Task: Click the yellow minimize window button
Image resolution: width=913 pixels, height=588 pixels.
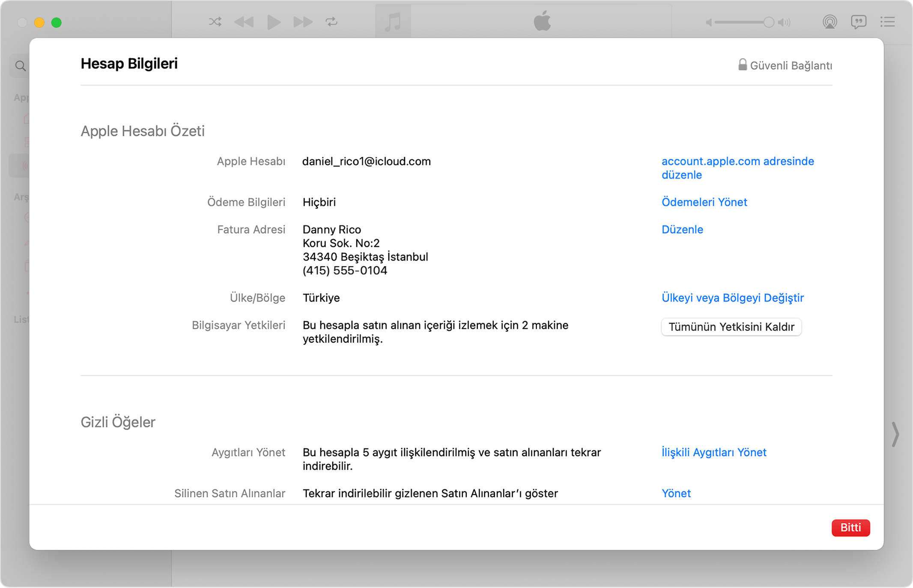Action: pos(39,22)
